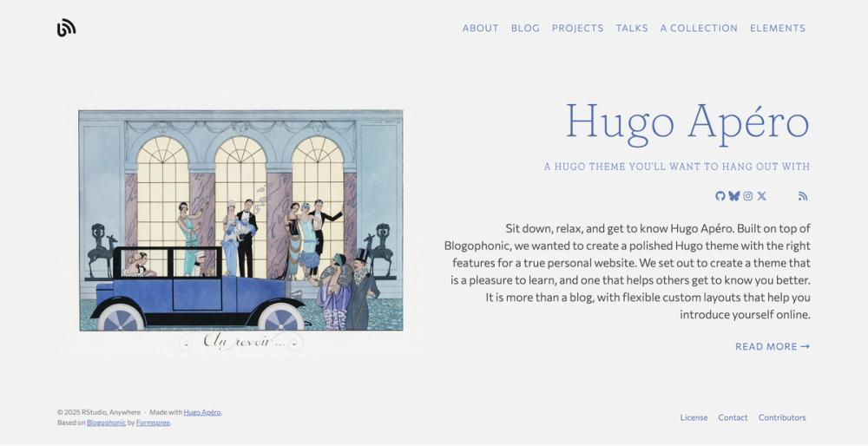Screen dimensions: 868x446
Task: Open the Talks page
Action: click(632, 29)
